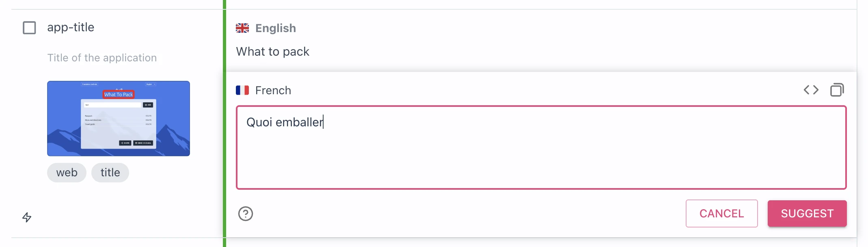The height and width of the screenshot is (247, 868).
Task: Click the green vertical progress divider
Action: [225, 122]
